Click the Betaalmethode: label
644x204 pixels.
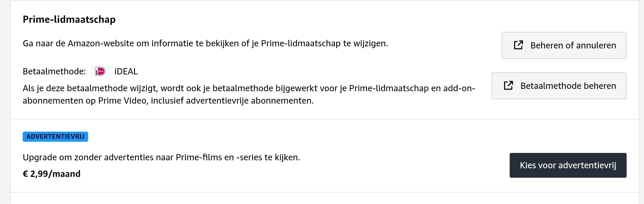point(54,71)
